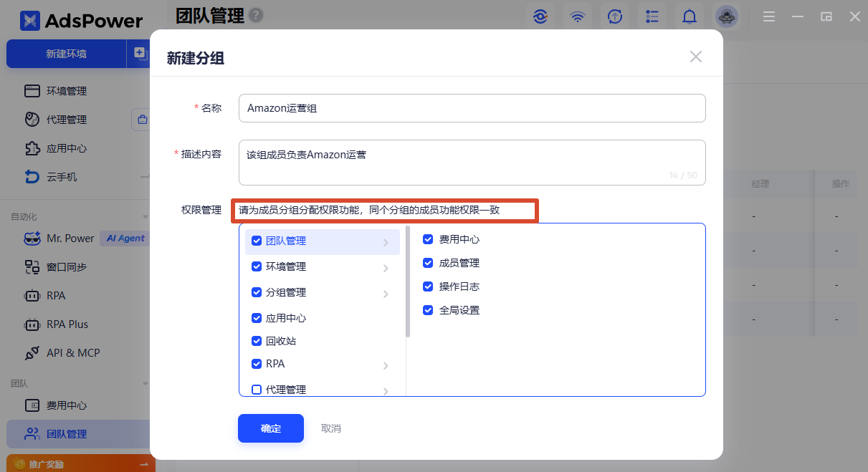The width and height of the screenshot is (868, 472).
Task: Open the API & MCP plug icon
Action: point(32,353)
